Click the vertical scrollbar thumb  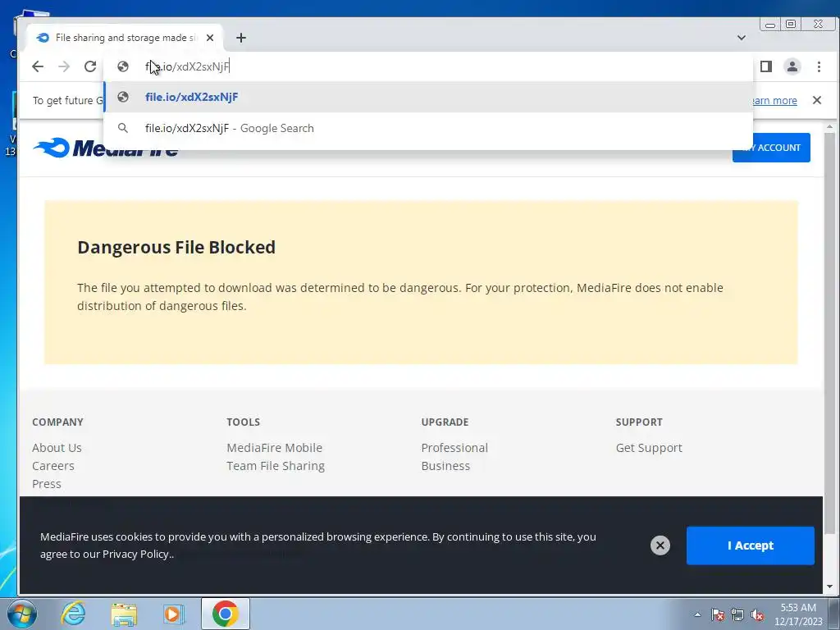[830, 333]
